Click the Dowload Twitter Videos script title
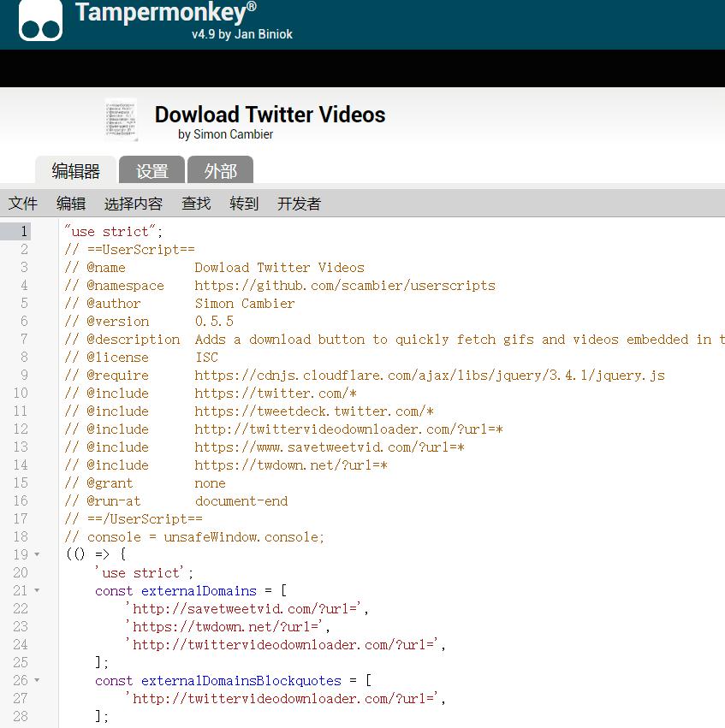The width and height of the screenshot is (725, 728). [x=270, y=115]
